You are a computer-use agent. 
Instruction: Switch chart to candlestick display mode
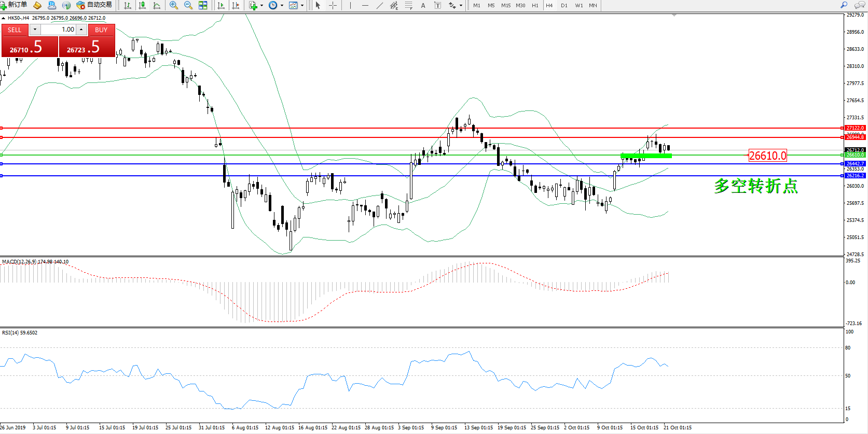point(142,5)
